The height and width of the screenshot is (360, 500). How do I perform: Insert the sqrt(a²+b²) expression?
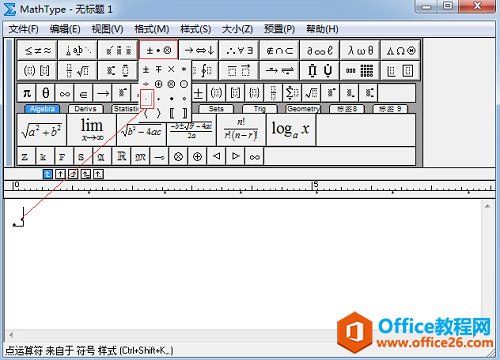(42, 130)
